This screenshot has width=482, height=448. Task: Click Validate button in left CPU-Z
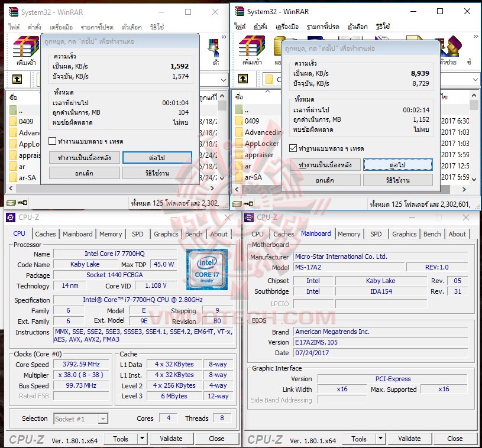point(171,439)
